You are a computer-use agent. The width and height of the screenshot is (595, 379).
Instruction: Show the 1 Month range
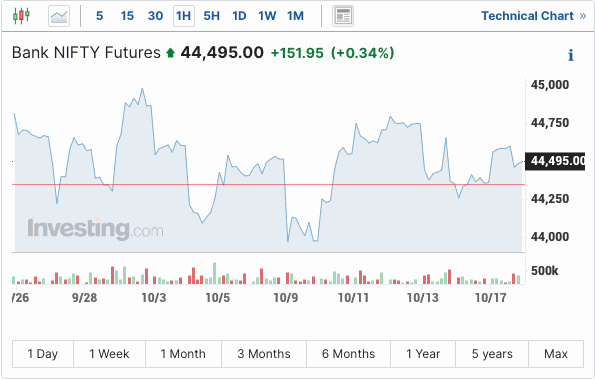click(x=183, y=354)
